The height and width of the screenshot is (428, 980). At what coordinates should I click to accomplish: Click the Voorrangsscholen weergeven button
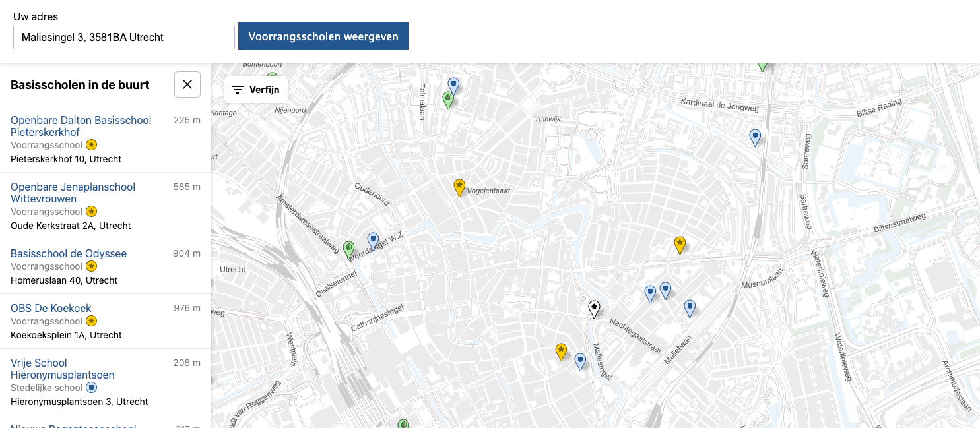coord(323,36)
